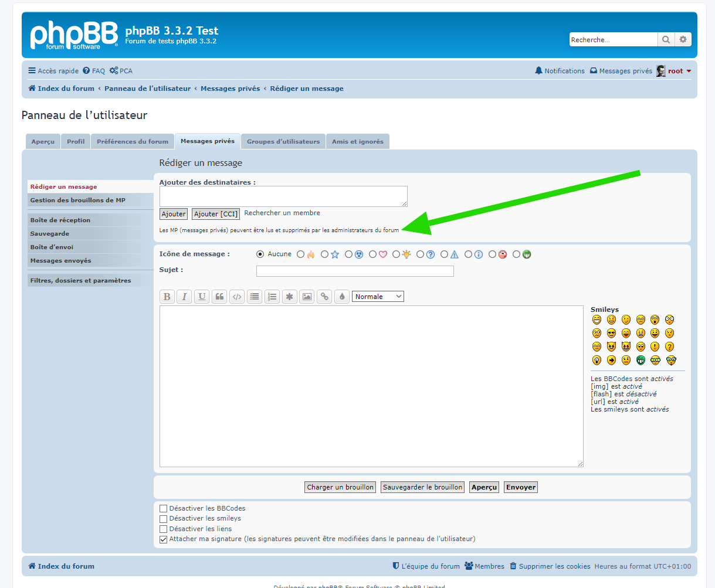Uncheck the Attacher ma signature checkbox
The height and width of the screenshot is (588, 715).
coord(164,539)
